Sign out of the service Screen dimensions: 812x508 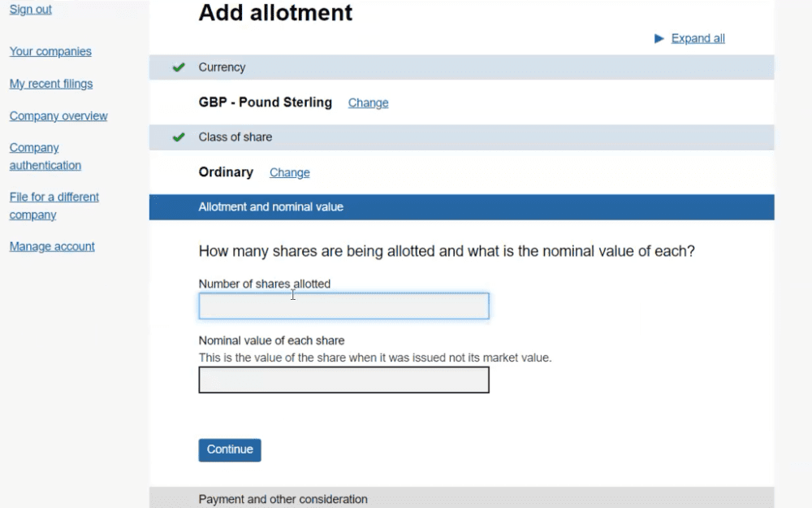click(x=30, y=9)
